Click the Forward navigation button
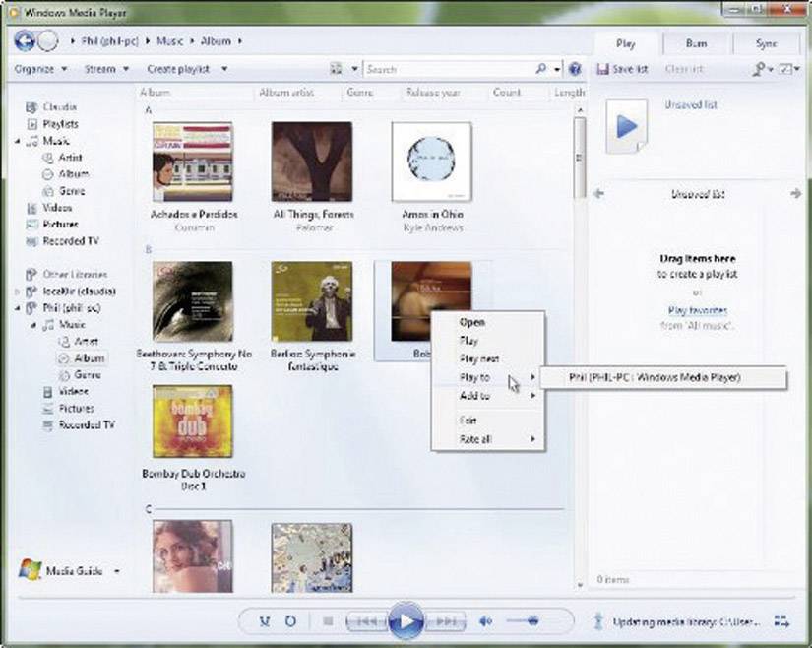 click(x=48, y=41)
